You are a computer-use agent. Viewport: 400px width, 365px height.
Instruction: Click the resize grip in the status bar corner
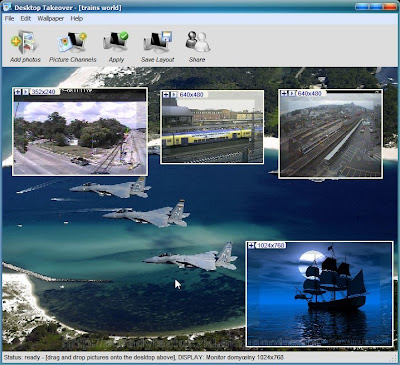[x=393, y=358]
